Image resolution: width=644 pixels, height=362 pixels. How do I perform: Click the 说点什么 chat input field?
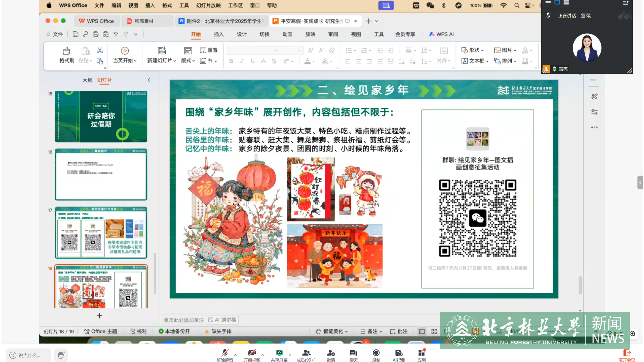[28, 355]
